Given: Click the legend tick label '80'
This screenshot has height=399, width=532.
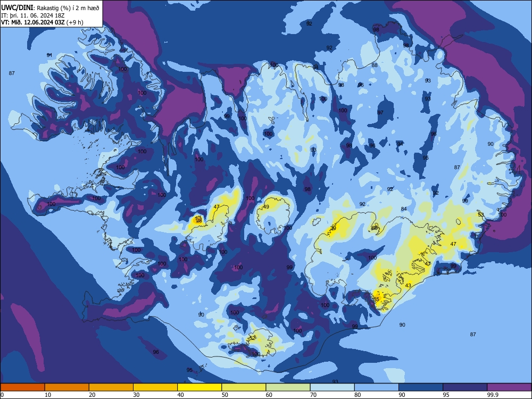Looking at the screenshot, I should (x=358, y=395).
